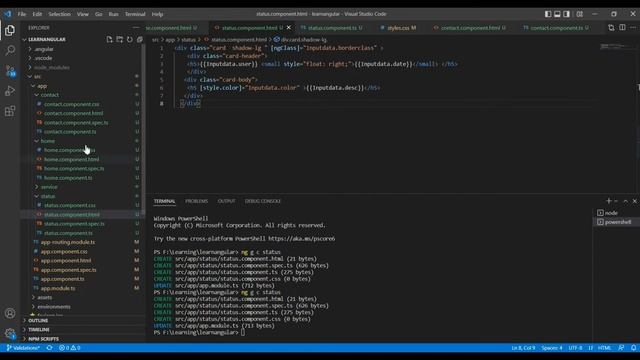Change Spaces: 4 indentation setting

pyautogui.click(x=552, y=348)
